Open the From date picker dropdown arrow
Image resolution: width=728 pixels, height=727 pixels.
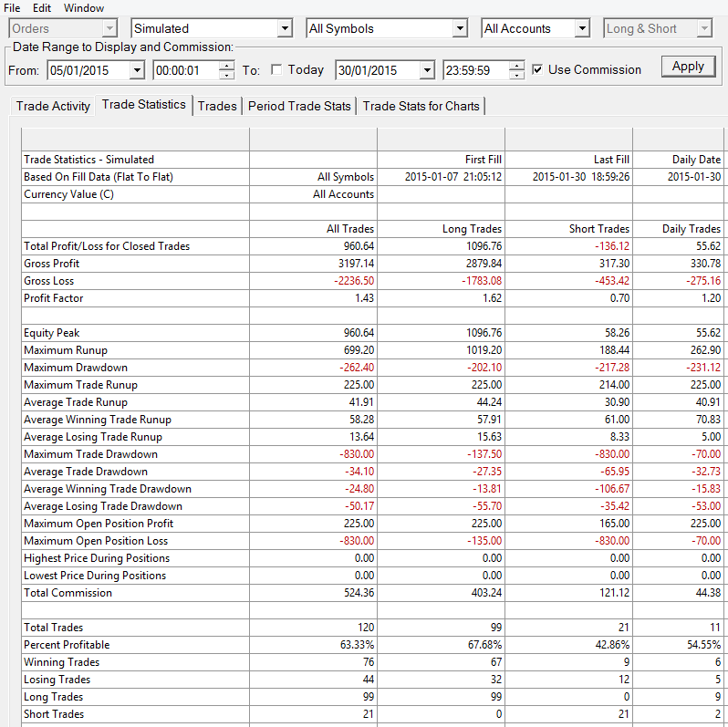pyautogui.click(x=137, y=70)
